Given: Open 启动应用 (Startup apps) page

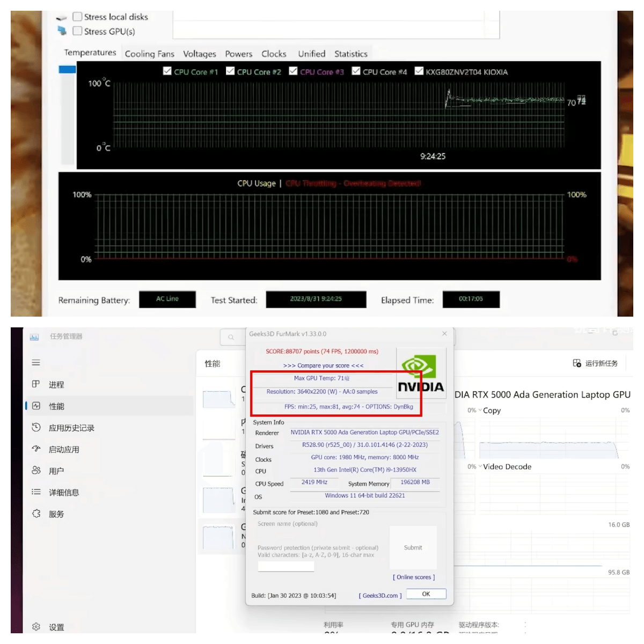Looking at the screenshot, I should [x=64, y=449].
